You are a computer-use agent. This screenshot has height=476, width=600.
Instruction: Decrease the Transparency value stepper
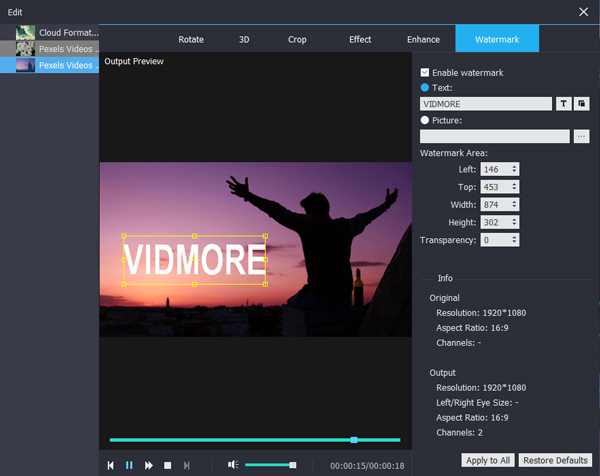click(514, 242)
